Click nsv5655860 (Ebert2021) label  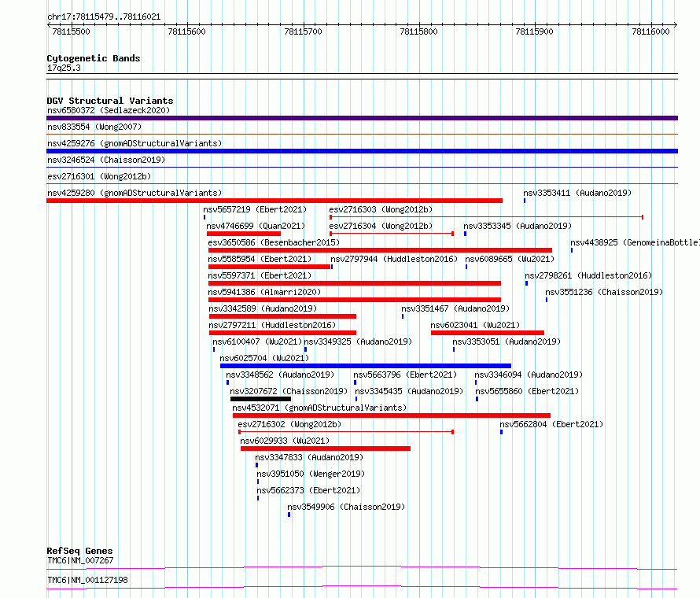click(527, 391)
